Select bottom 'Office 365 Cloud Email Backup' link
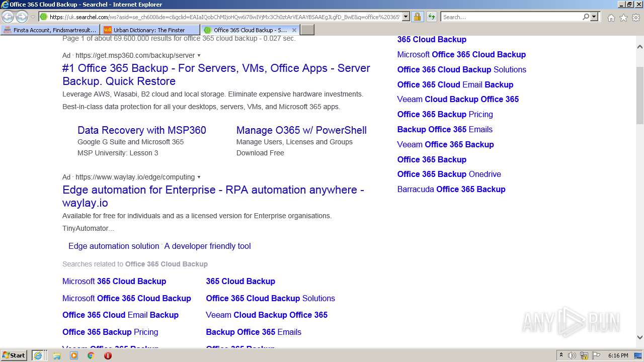 (120, 315)
